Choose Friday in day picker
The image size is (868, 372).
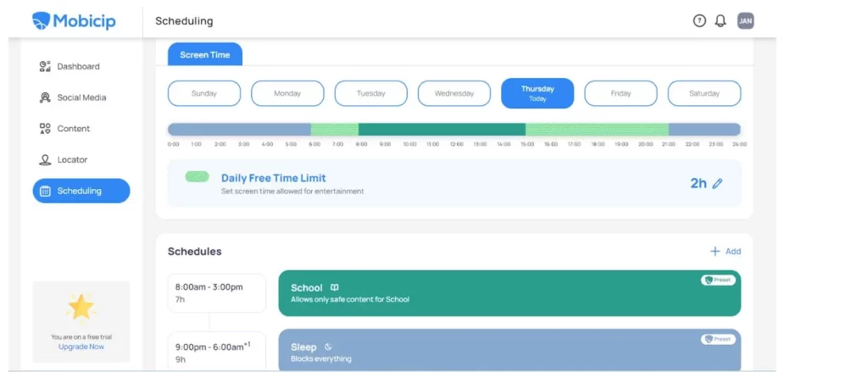(620, 94)
